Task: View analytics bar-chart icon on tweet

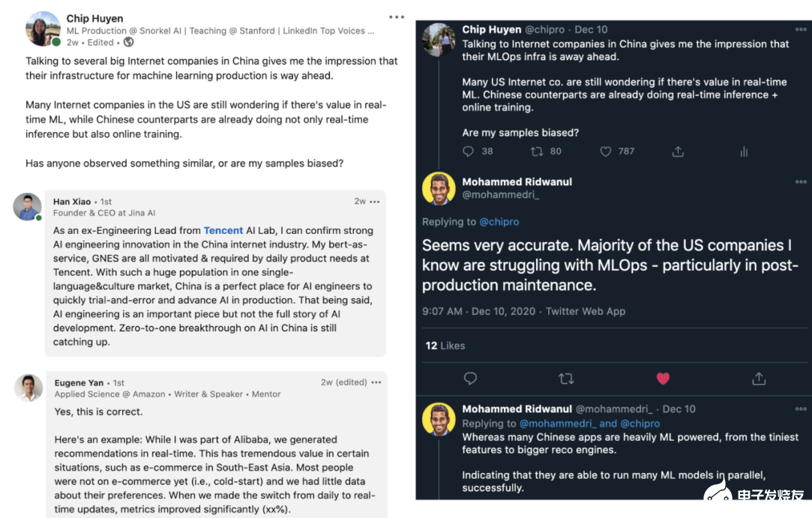Action: [x=744, y=151]
